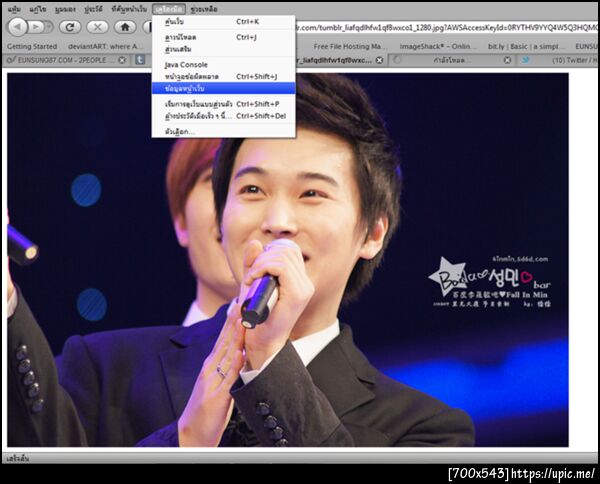
Task: Choose ส่วนเสริม (Add-ons) in the Tools menu
Action: (224, 49)
